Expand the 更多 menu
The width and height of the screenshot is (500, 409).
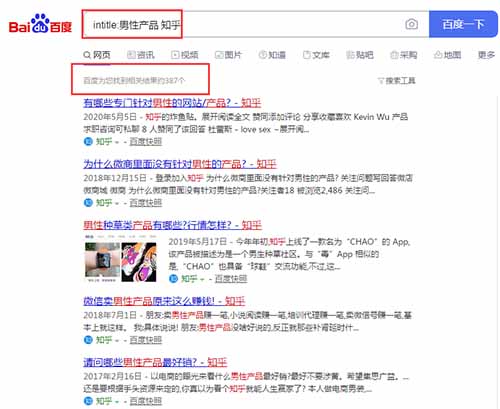(x=486, y=55)
